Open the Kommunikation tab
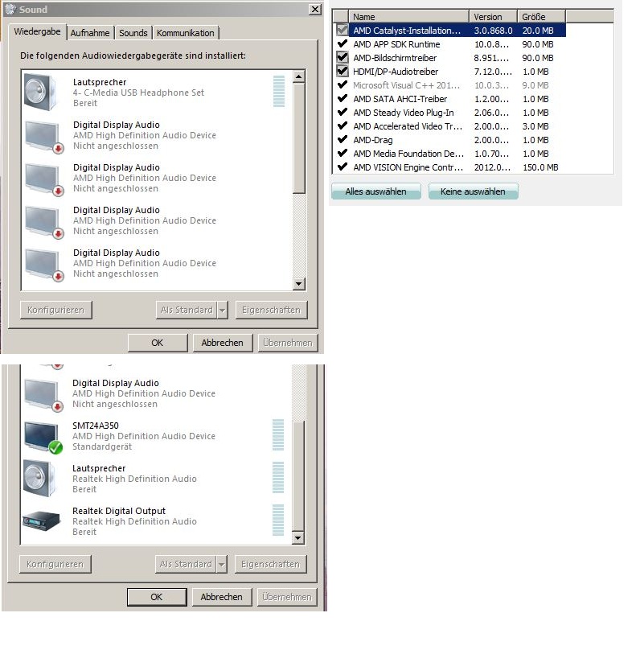The height and width of the screenshot is (650, 644). tap(185, 33)
